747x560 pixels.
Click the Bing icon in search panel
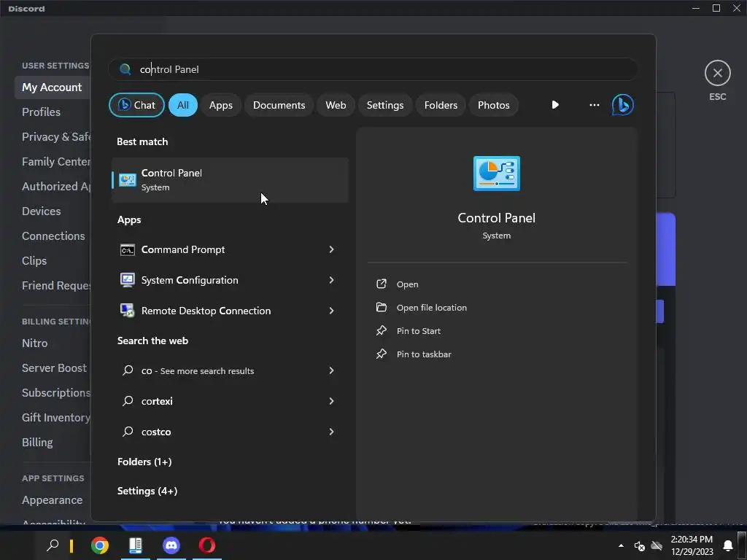[622, 105]
